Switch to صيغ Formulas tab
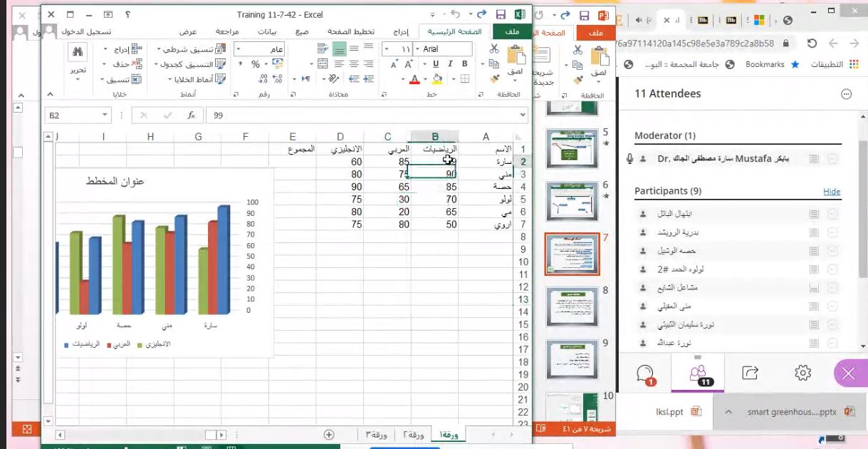The image size is (868, 449). pos(303,31)
